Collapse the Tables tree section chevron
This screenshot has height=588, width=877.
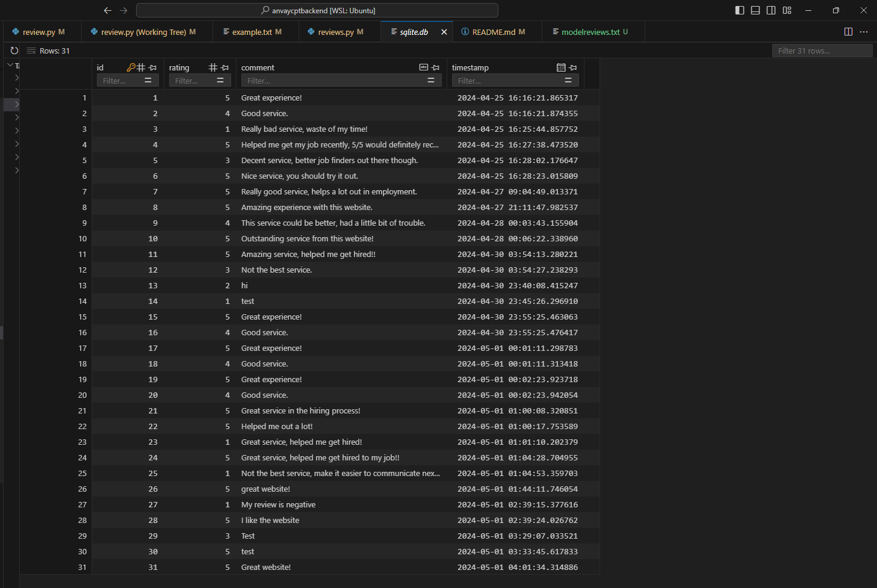10,65
